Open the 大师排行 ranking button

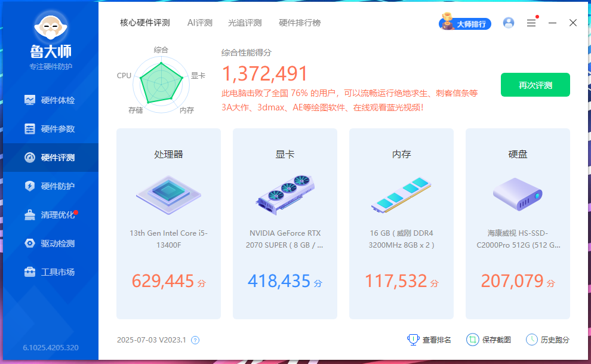[x=465, y=24]
